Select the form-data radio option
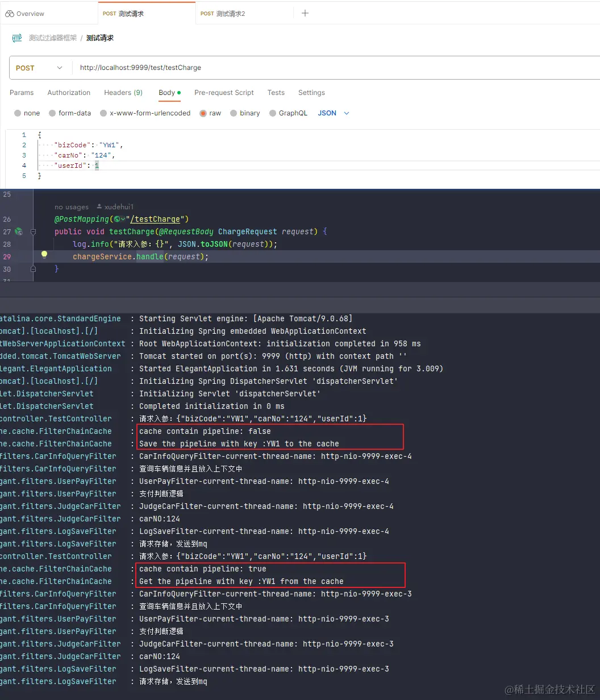 [52, 113]
